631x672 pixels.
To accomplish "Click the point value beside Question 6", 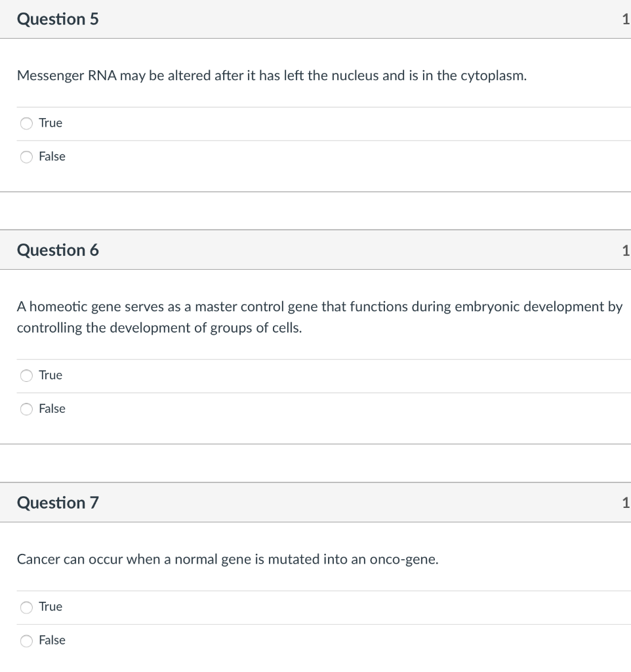I will (x=625, y=250).
